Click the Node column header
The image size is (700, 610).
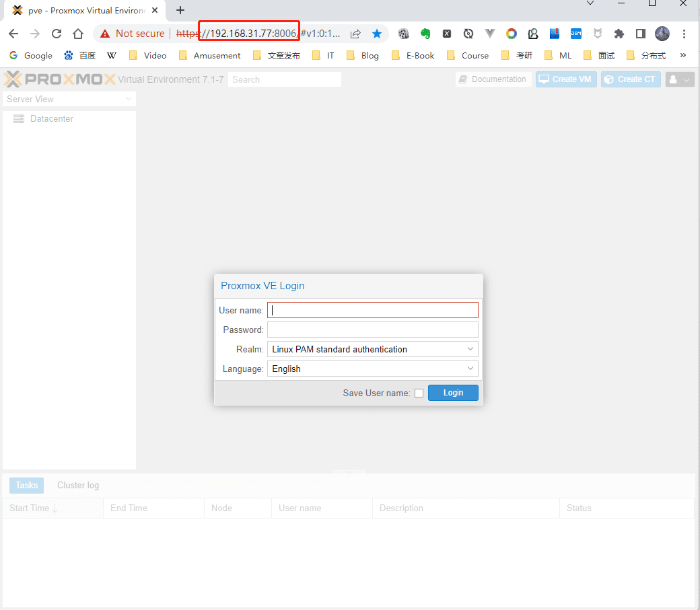pos(238,508)
